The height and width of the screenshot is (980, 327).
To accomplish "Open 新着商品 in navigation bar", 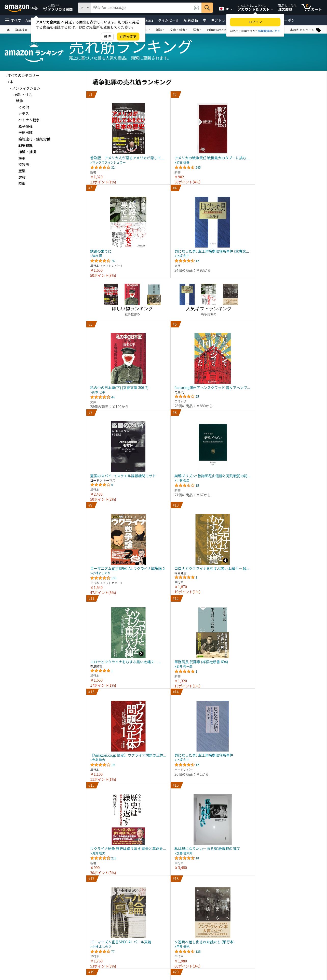I will [191, 20].
